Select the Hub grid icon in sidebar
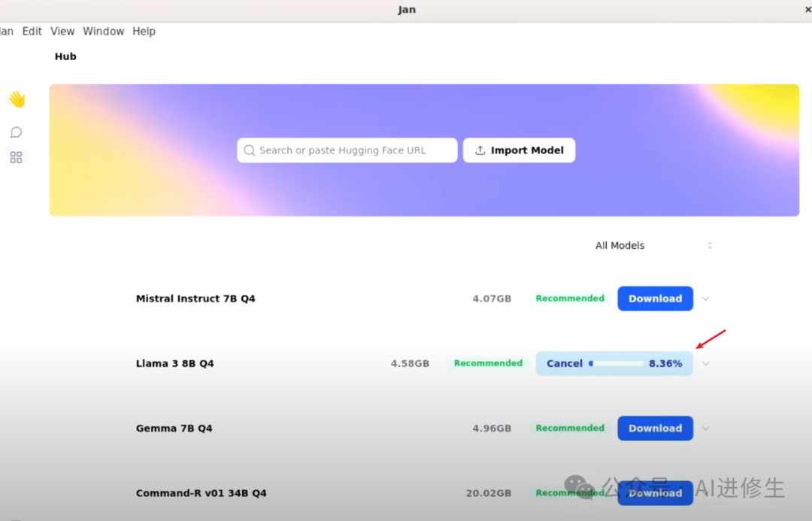This screenshot has width=812, height=521. pos(16,157)
